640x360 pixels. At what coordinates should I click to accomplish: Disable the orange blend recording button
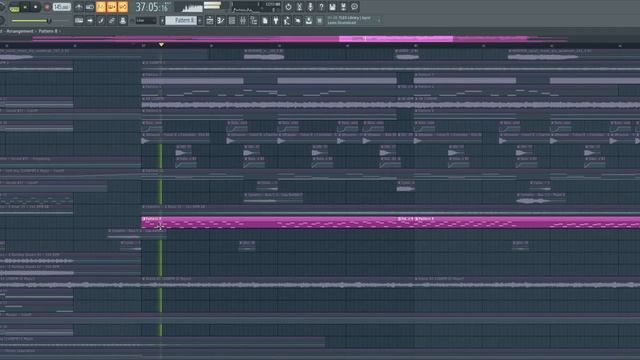click(x=112, y=7)
